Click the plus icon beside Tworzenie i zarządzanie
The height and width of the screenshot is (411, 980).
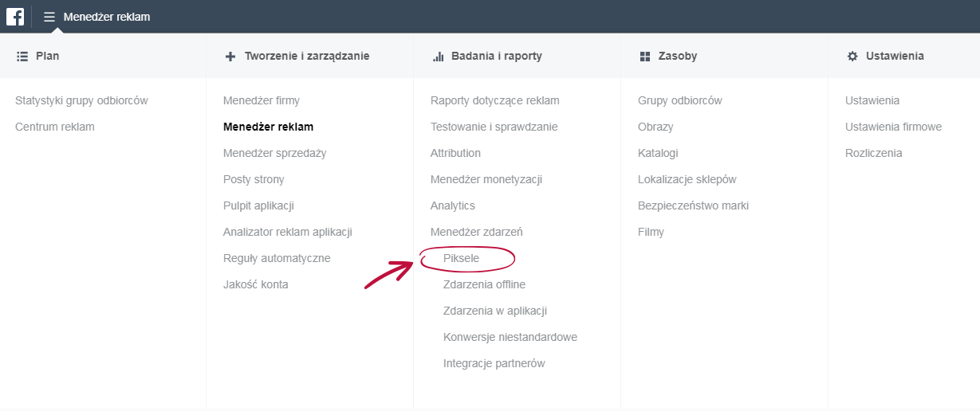click(230, 57)
